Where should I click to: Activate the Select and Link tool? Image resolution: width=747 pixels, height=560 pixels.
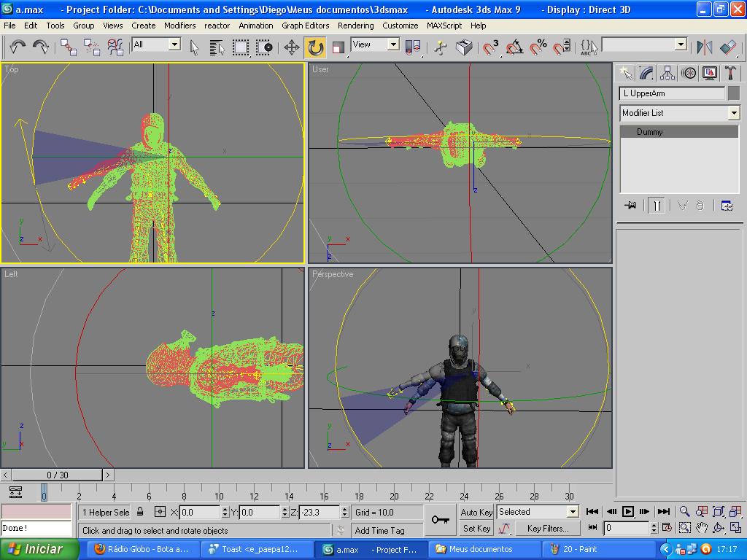tap(69, 47)
